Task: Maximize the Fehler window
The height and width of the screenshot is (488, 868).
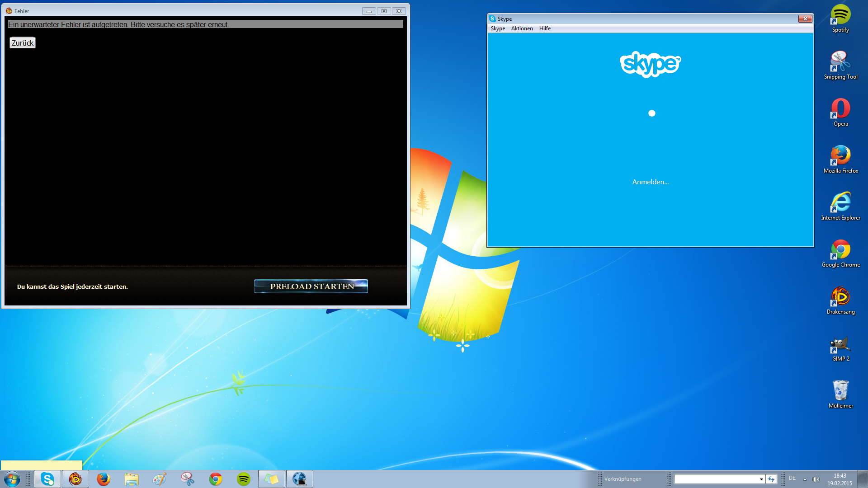Action: coord(384,11)
